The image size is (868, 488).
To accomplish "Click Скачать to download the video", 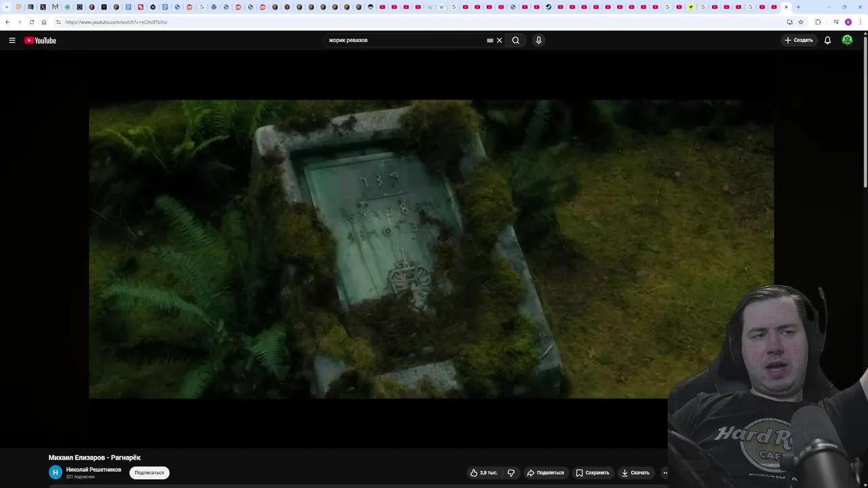I will click(x=635, y=472).
